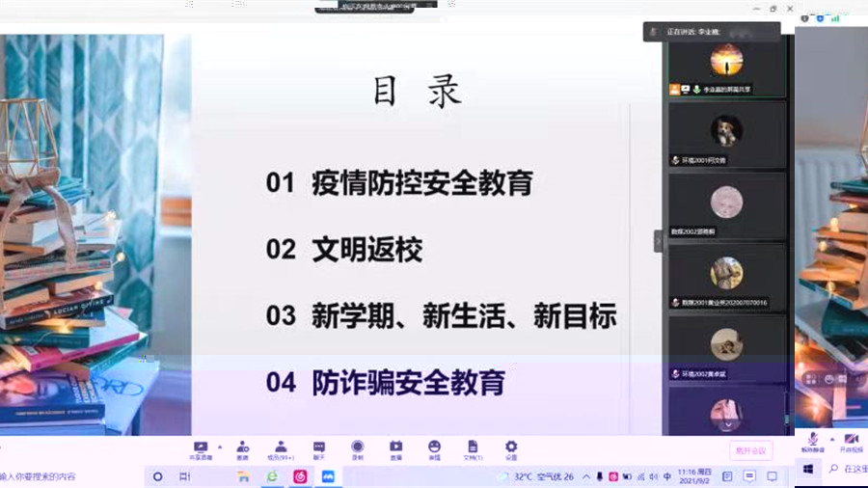Open Windows notification center icon
Image resolution: width=868 pixels, height=488 pixels.
pos(749,476)
